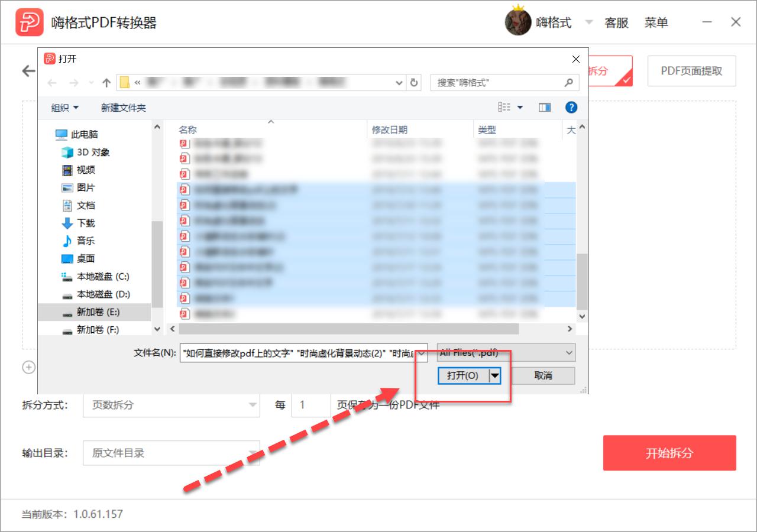Click 新建文件夹 button
Viewport: 757px width, 532px height.
pyautogui.click(x=124, y=108)
